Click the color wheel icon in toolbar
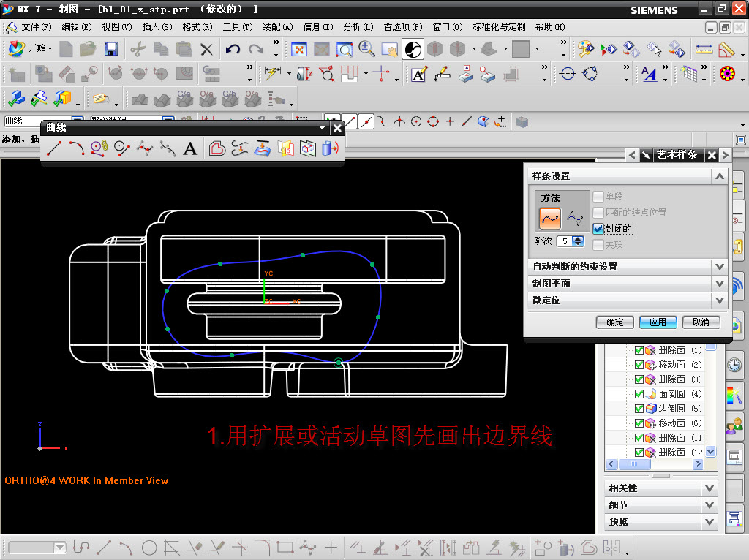749x560 pixels. [728, 74]
